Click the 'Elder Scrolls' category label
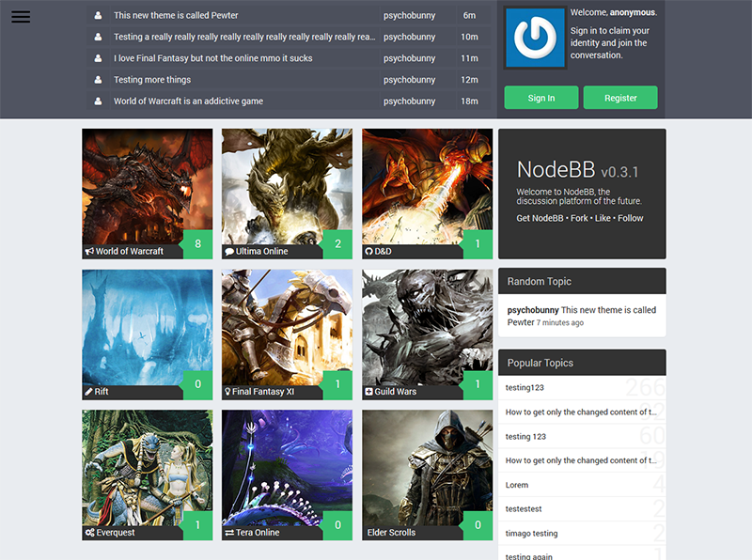752x560 pixels. (391, 533)
